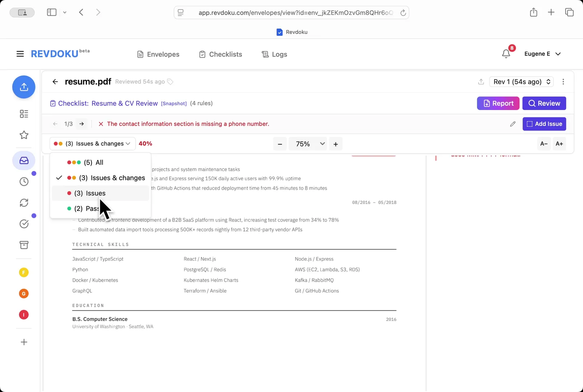This screenshot has width=583, height=392.
Task: Click the Add Issue button
Action: point(544,124)
